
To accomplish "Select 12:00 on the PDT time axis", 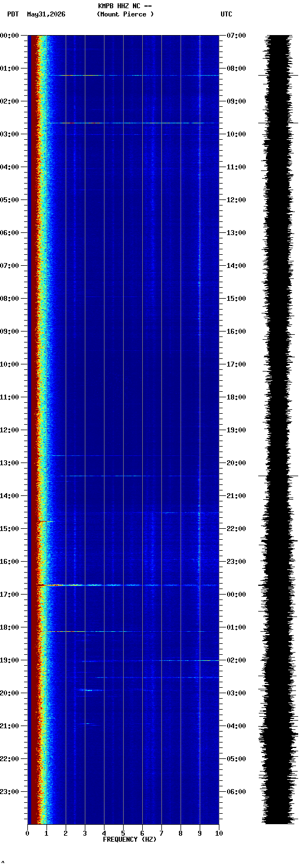I will [x=9, y=430].
